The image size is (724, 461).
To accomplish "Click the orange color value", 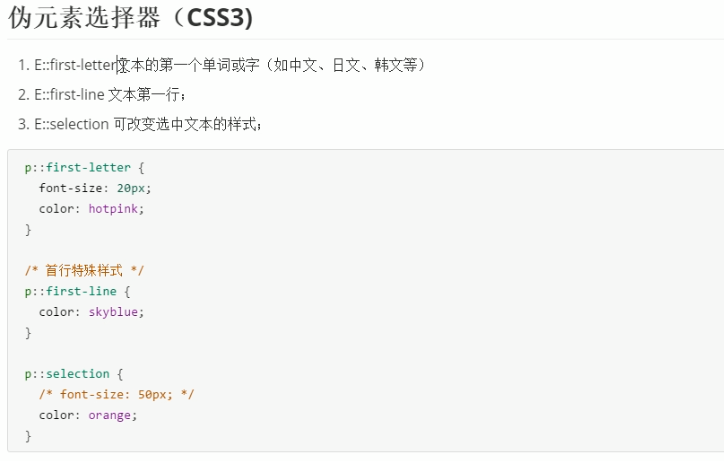I will pos(109,415).
